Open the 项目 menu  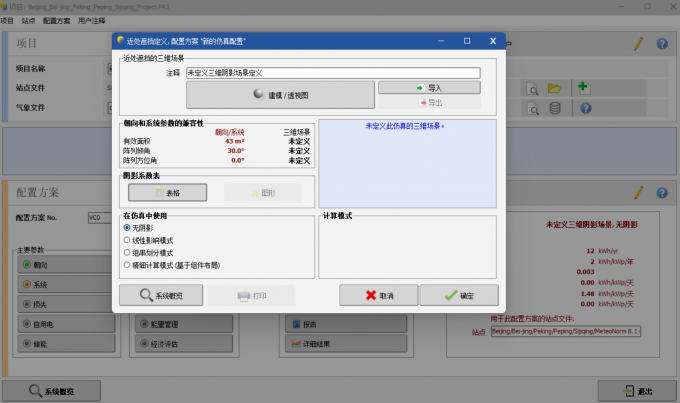coord(7,20)
